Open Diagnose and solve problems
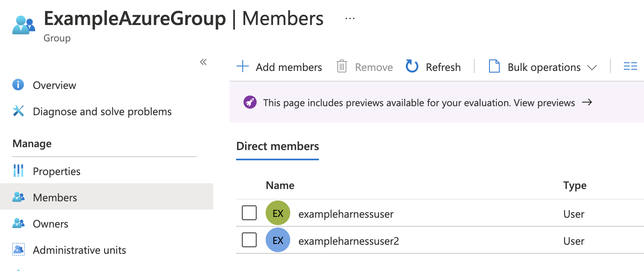The height and width of the screenshot is (271, 644). coord(102,112)
